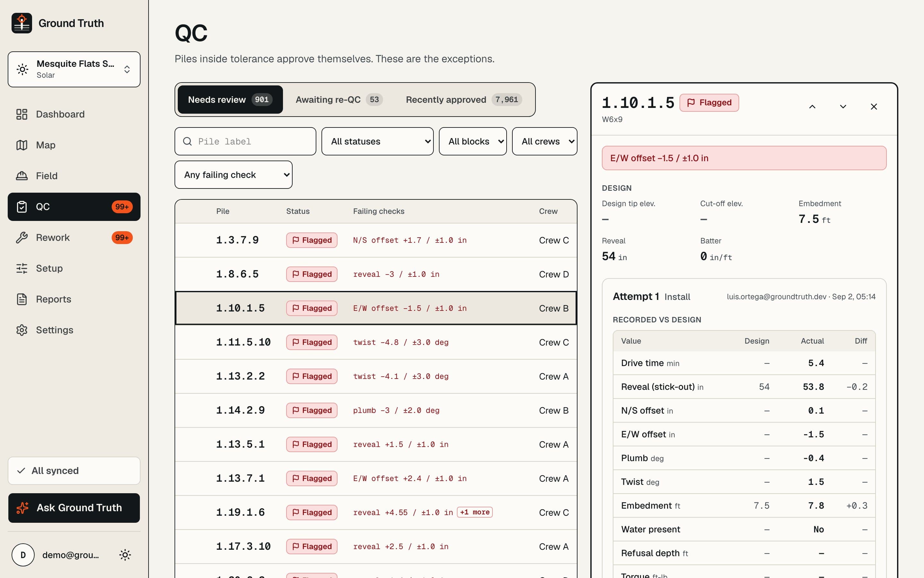Click the +1 more chip on 1.19.1.6

tap(475, 512)
